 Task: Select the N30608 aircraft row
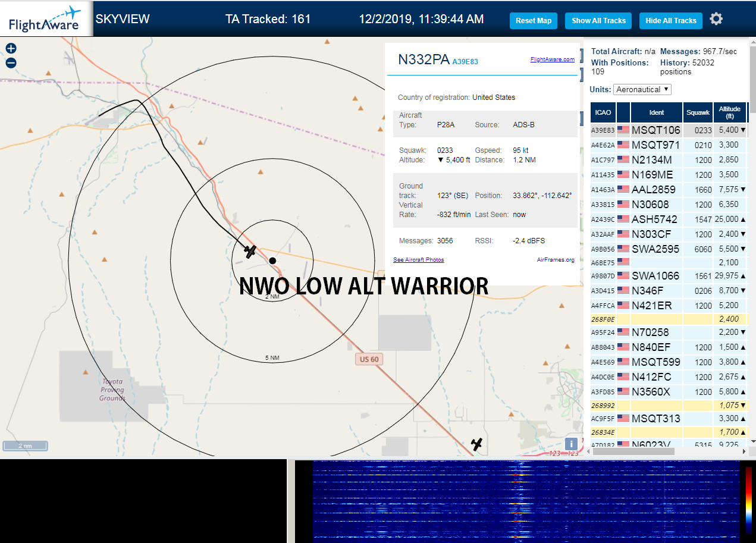click(669, 205)
